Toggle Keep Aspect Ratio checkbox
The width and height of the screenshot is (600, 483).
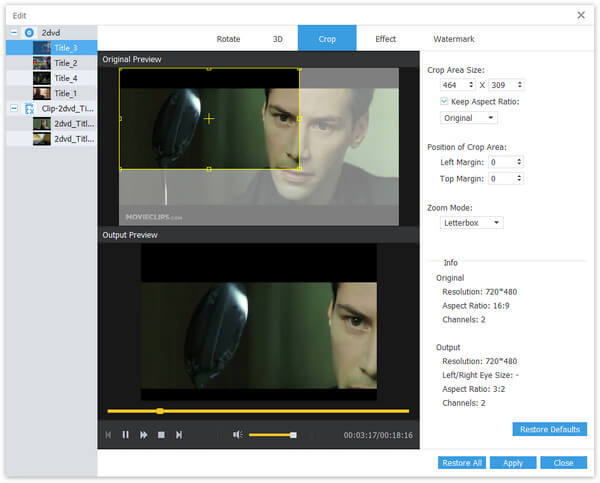tap(444, 101)
